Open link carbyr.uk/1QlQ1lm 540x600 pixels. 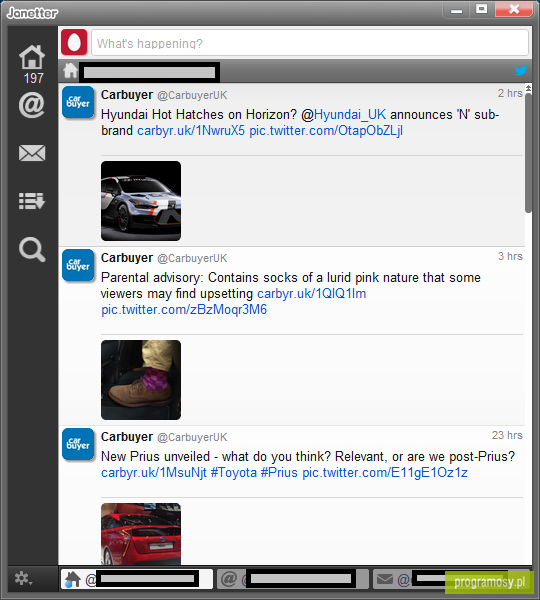[x=312, y=294]
